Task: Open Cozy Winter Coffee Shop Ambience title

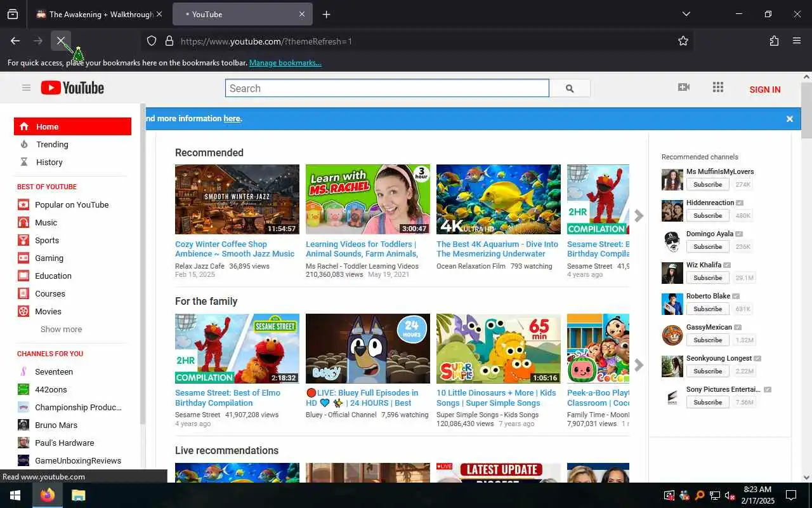Action: coord(235,249)
